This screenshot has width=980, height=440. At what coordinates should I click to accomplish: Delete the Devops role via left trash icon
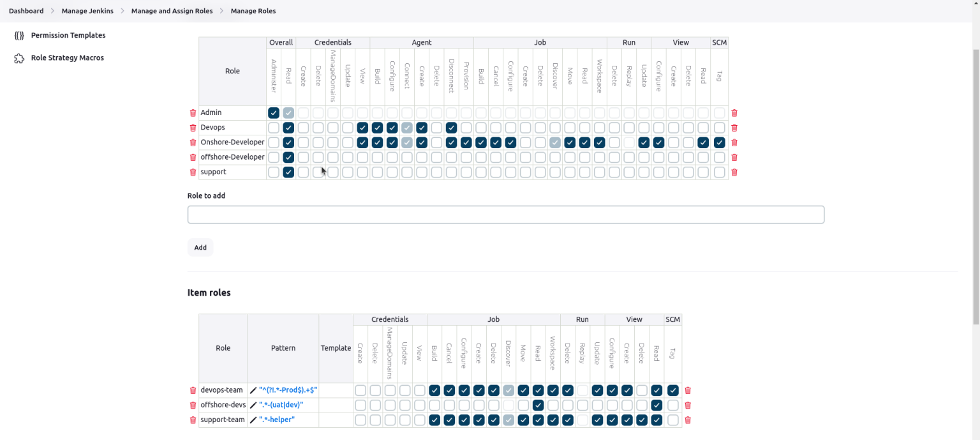tap(193, 127)
